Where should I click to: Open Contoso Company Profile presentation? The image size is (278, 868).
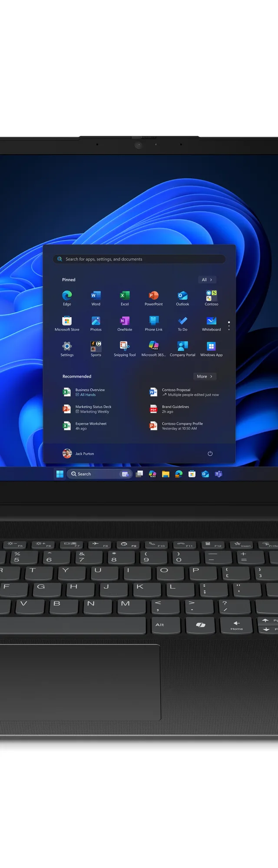coord(176,426)
